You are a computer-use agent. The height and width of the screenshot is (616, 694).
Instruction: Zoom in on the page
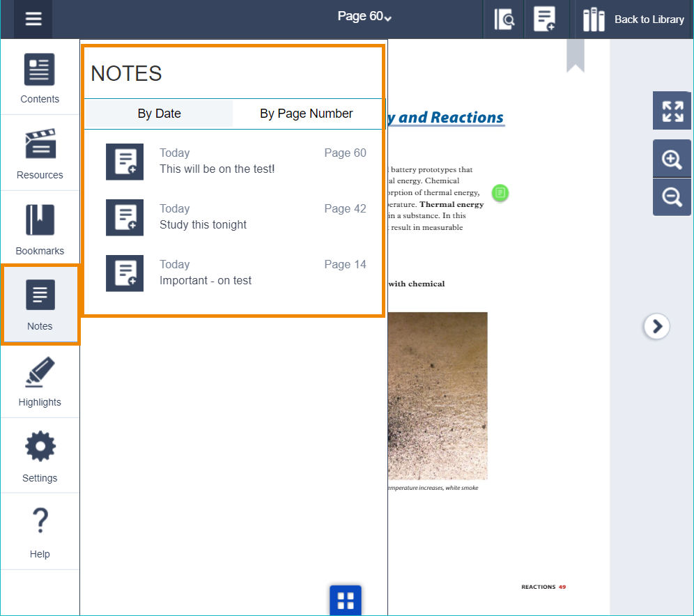[672, 160]
